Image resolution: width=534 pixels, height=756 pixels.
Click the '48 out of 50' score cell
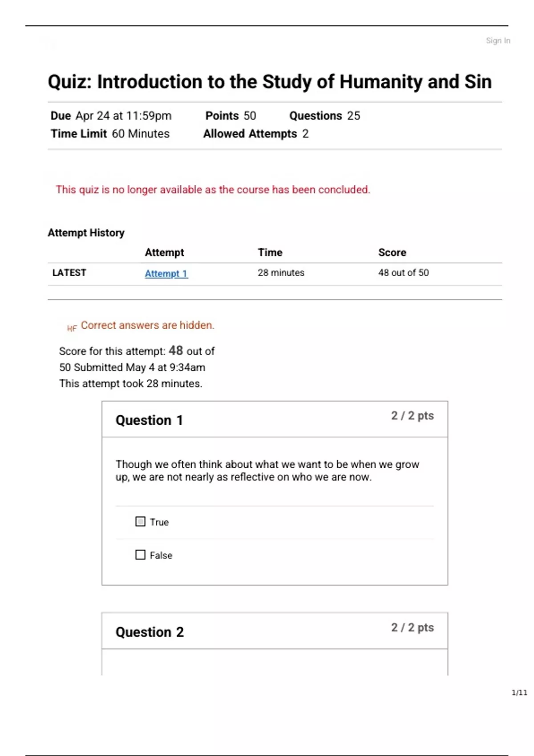pos(403,273)
